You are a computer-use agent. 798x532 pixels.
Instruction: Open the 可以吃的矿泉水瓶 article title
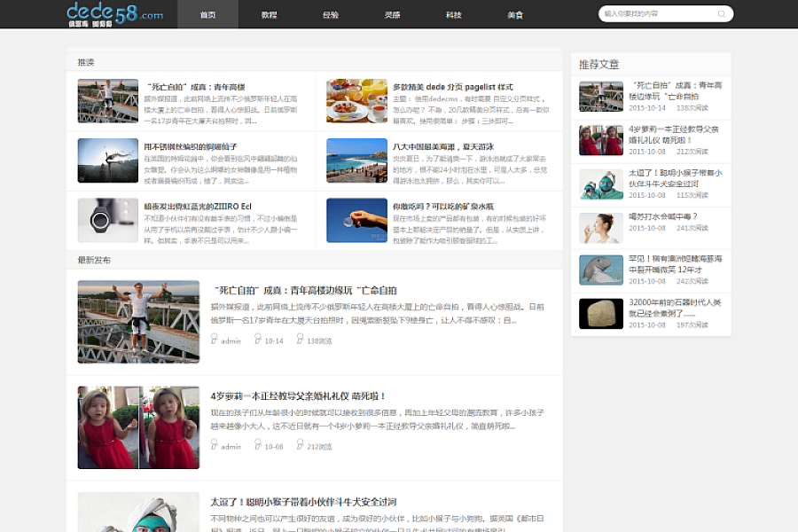[x=443, y=207]
